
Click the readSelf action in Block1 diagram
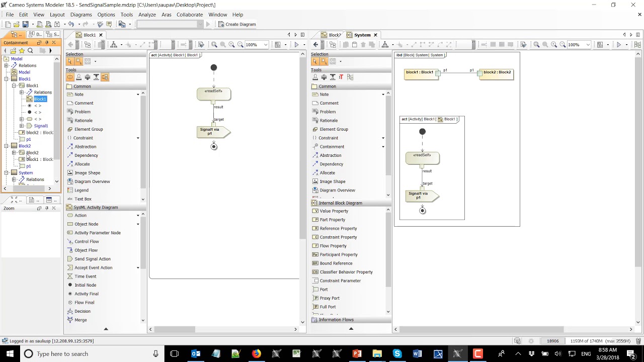[x=214, y=94]
